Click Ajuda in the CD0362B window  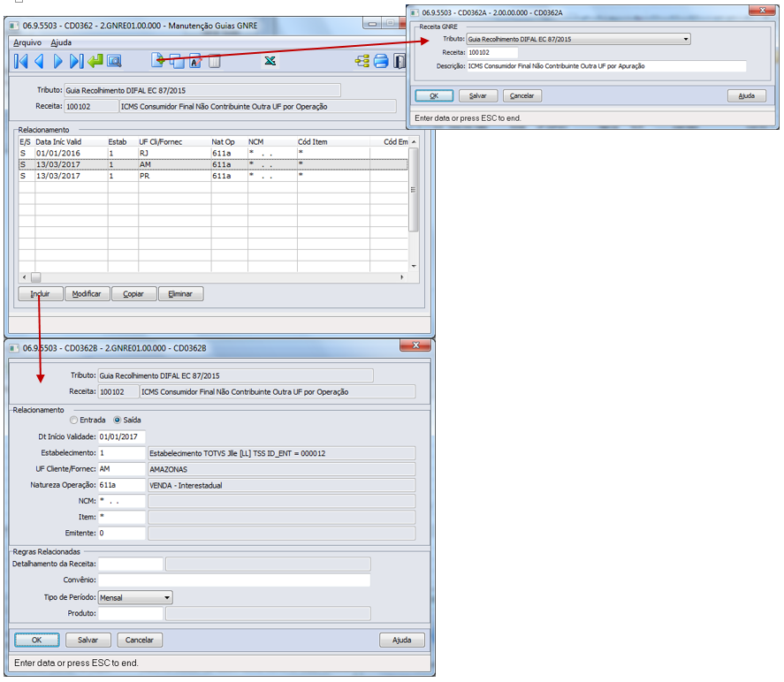tap(402, 640)
